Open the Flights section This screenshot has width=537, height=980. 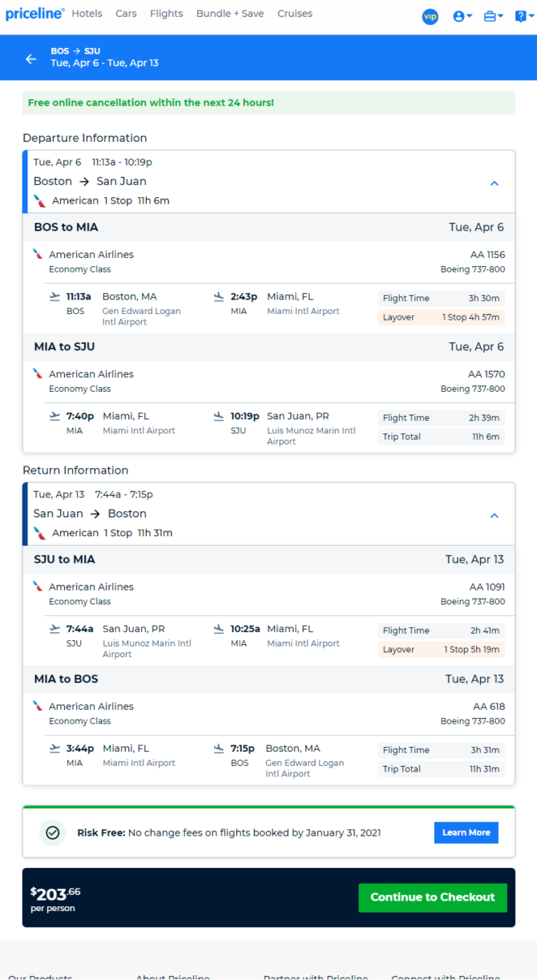(167, 14)
